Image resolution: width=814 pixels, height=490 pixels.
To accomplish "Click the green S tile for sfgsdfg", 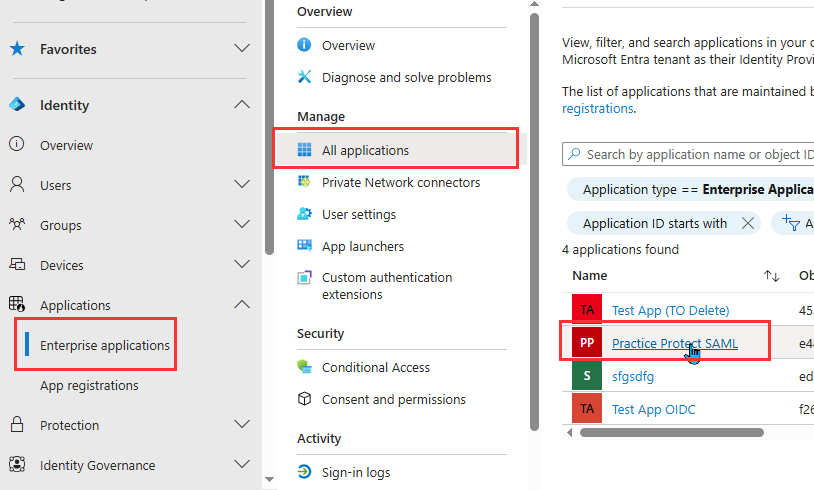I will pyautogui.click(x=587, y=375).
